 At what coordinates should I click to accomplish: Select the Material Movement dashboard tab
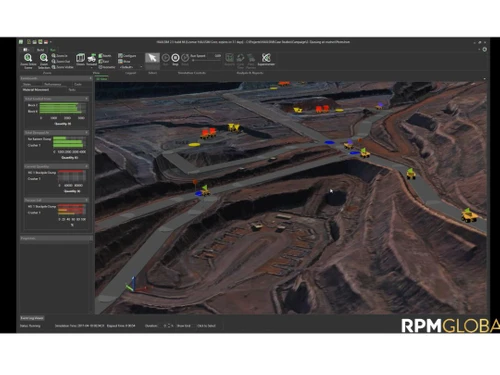(36, 90)
